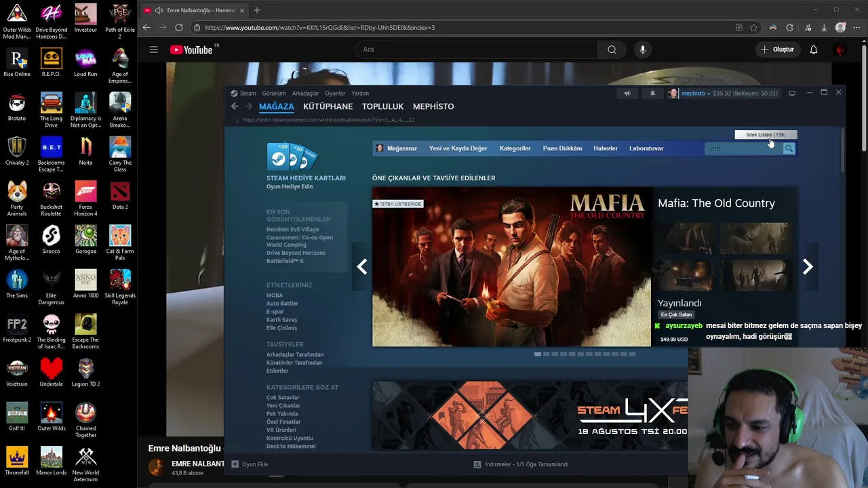Open the TOPLULUK tab in Steam

[x=382, y=106]
